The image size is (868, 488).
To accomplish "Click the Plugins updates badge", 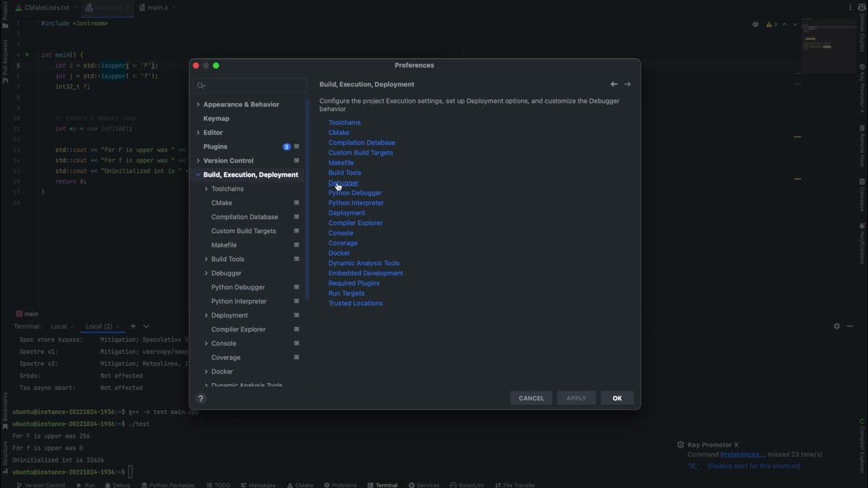I will (x=287, y=146).
